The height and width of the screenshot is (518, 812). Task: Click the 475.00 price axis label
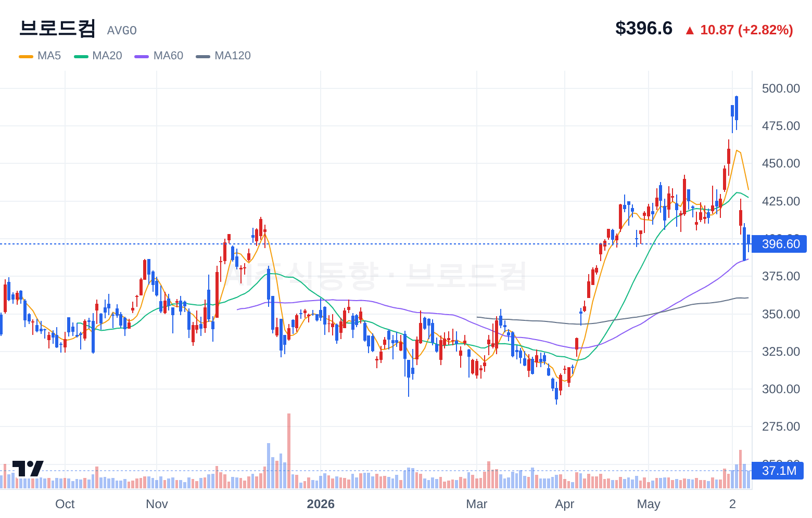[781, 126]
